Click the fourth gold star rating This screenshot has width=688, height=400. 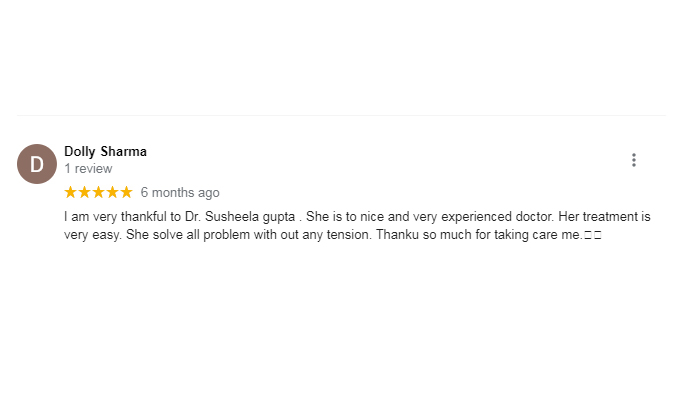pos(113,192)
